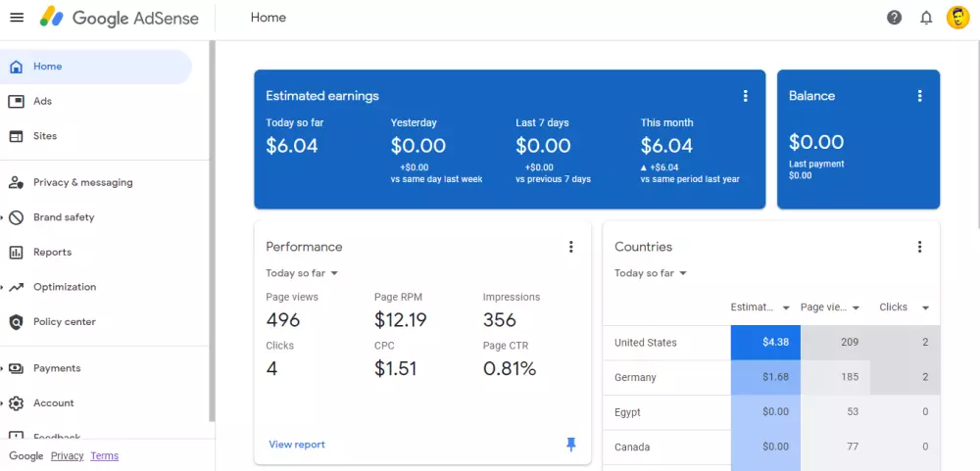Open the Clicks column dropdown
This screenshot has width=980, height=471.
(925, 307)
